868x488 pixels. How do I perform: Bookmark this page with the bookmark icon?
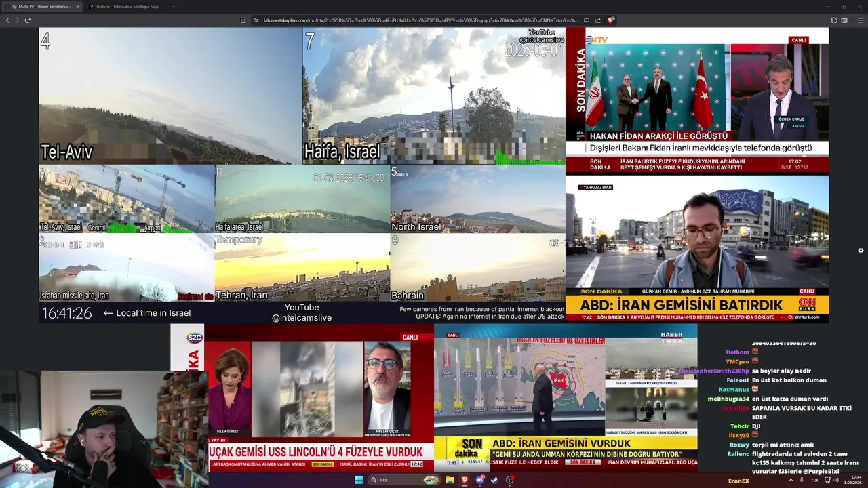pyautogui.click(x=243, y=20)
